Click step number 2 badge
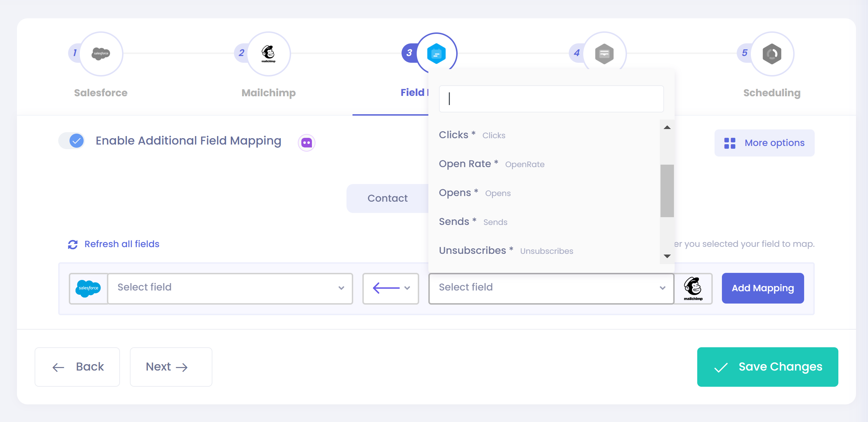The image size is (868, 422). tap(241, 53)
